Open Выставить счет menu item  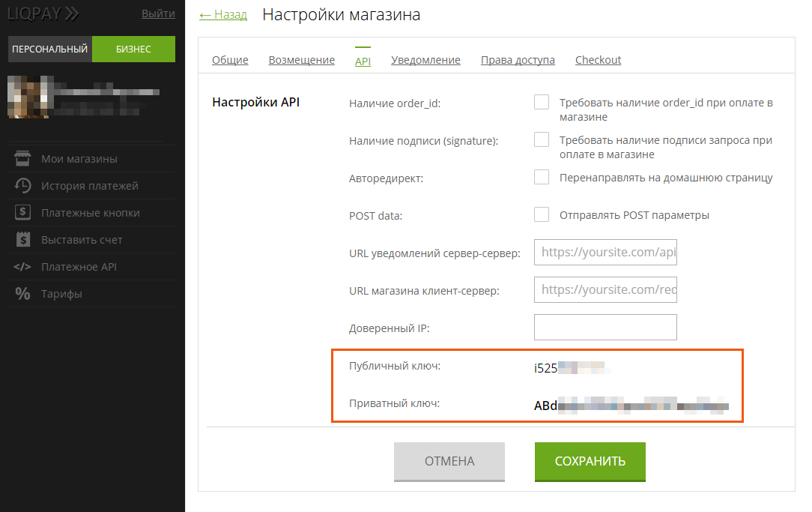(91, 239)
